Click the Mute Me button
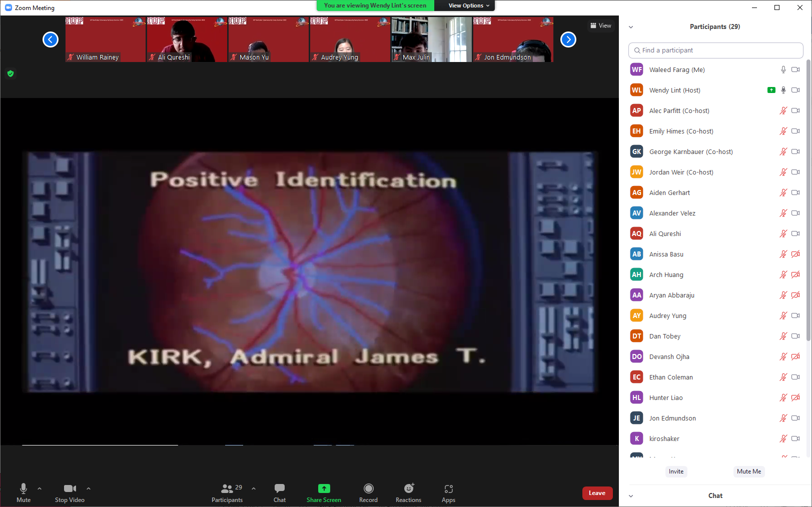This screenshot has width=812, height=507. [749, 471]
